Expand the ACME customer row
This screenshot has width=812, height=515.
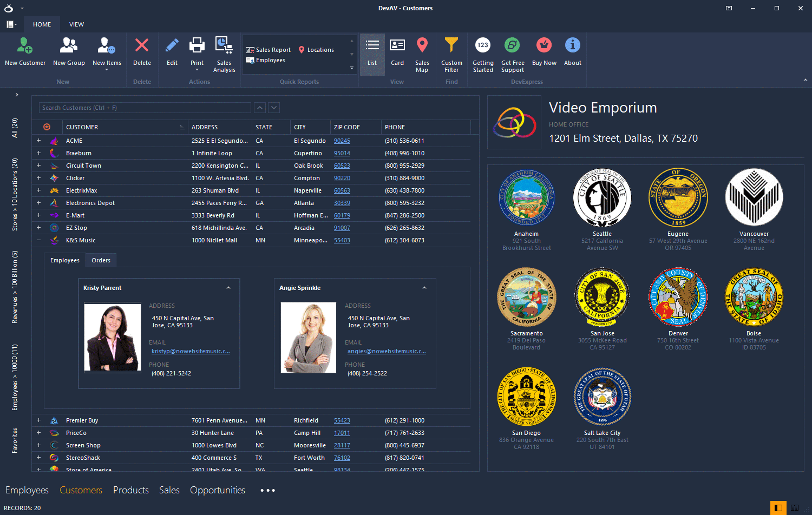(38, 140)
